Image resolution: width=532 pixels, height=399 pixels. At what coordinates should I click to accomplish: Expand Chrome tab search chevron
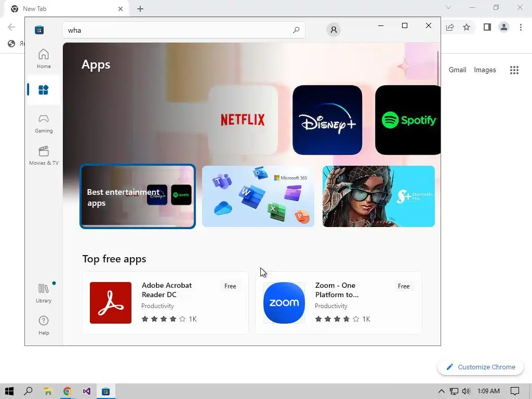tap(448, 7)
